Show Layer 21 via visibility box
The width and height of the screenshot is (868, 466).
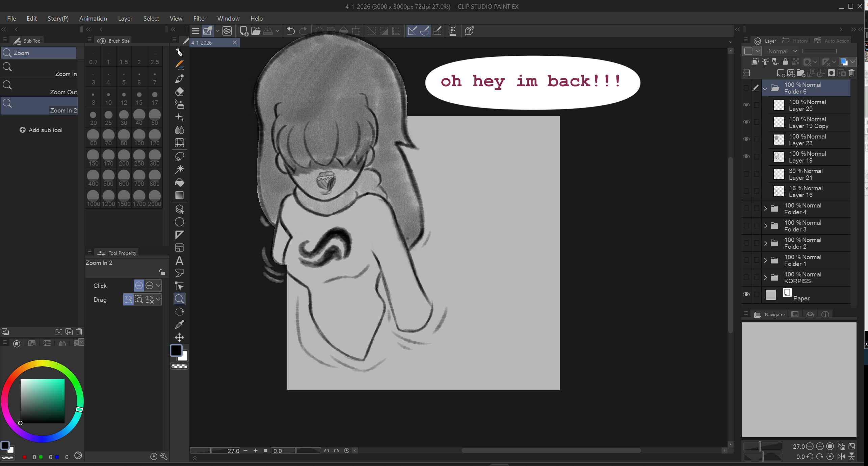(746, 174)
